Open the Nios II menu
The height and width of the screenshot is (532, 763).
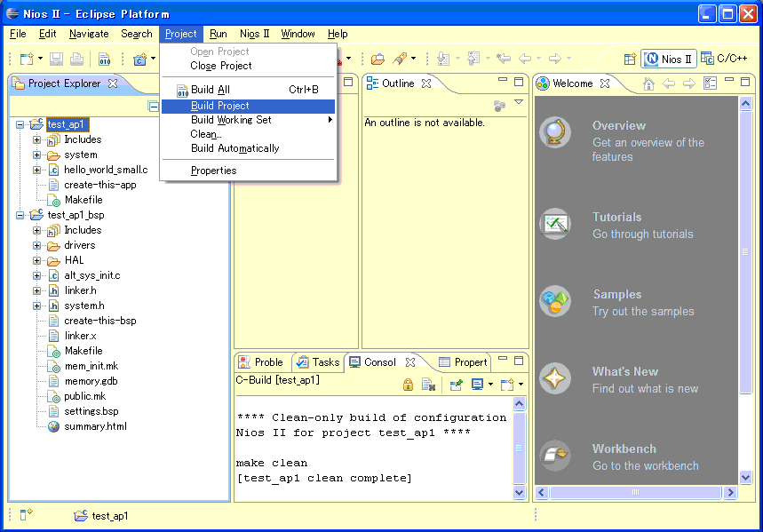(x=255, y=34)
